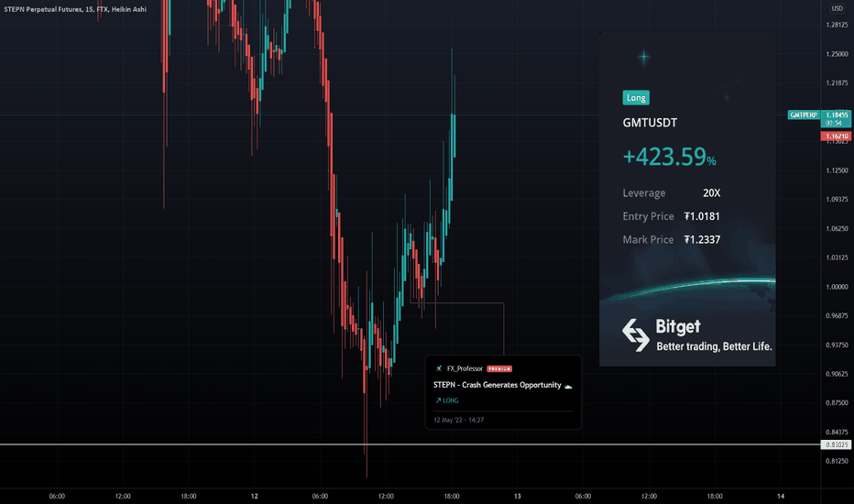Click the 0.83025 horizontal line price label
The width and height of the screenshot is (854, 504).
[x=836, y=444]
